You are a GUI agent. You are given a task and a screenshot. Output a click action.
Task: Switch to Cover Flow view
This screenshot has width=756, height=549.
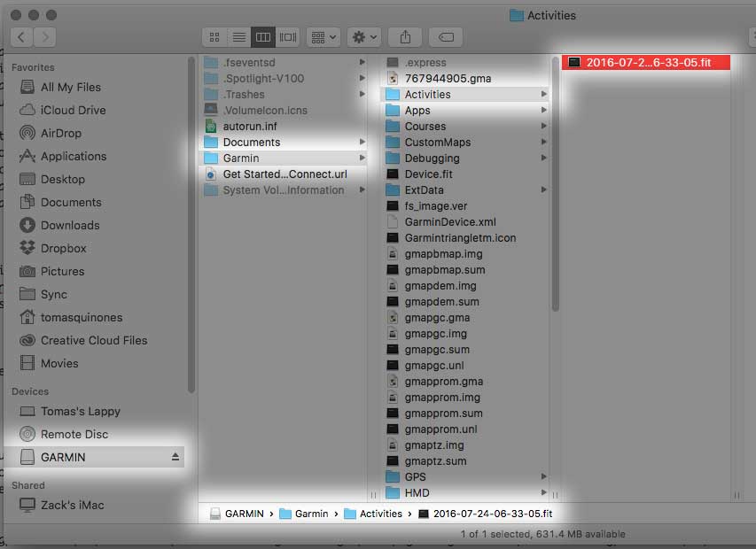(288, 37)
